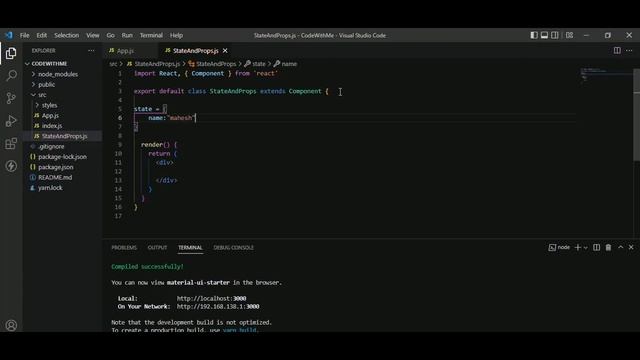Open package.json file
The height and width of the screenshot is (360, 640).
(56, 167)
